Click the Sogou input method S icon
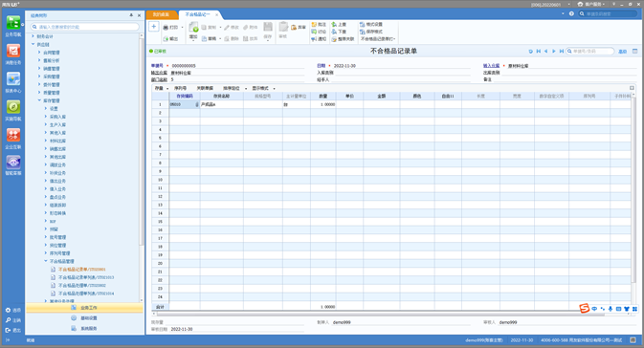The height and width of the screenshot is (348, 644). (x=584, y=308)
